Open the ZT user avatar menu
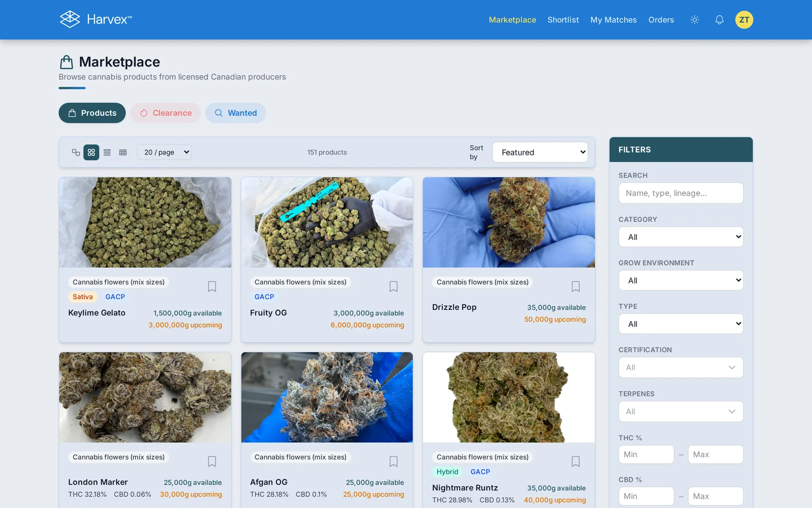The height and width of the screenshot is (508, 812). pyautogui.click(x=744, y=20)
